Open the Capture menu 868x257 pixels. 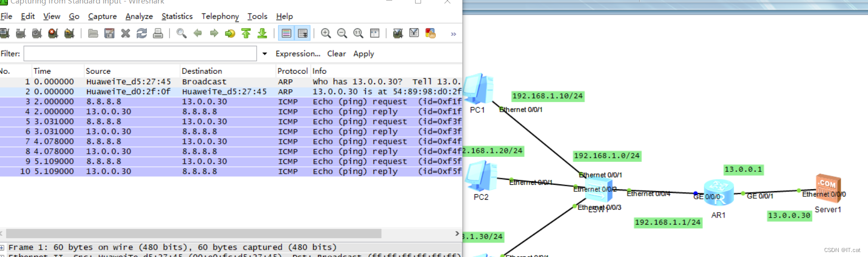[x=103, y=16]
